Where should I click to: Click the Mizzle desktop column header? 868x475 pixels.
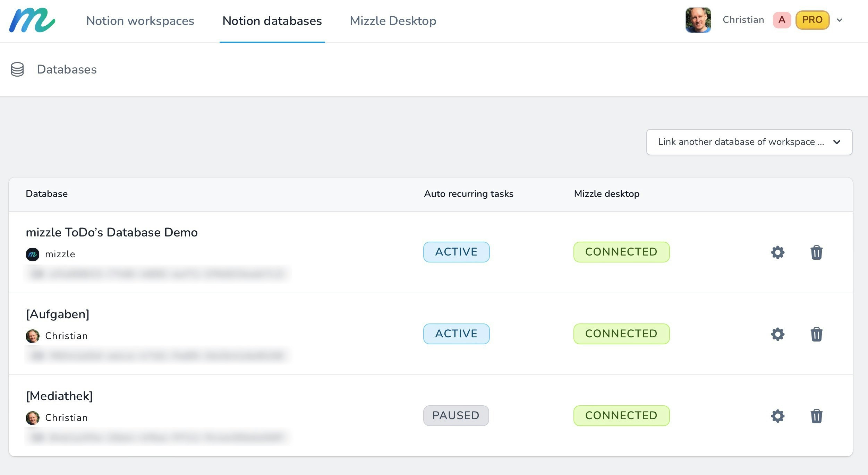tap(607, 194)
